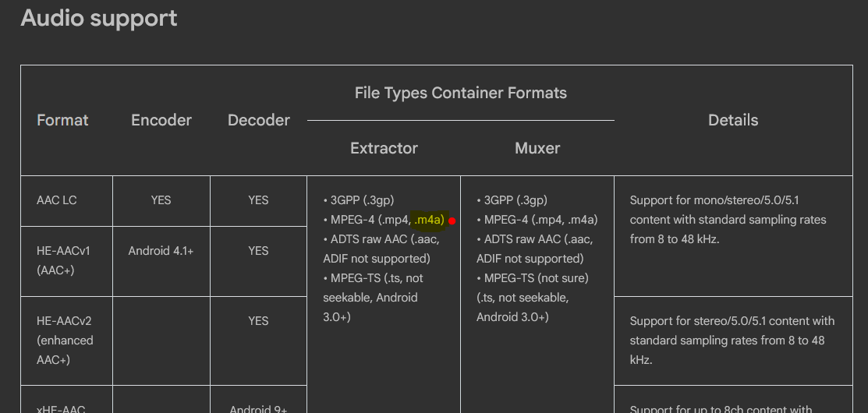Click the Android 9+ decoder cell

tap(258, 408)
